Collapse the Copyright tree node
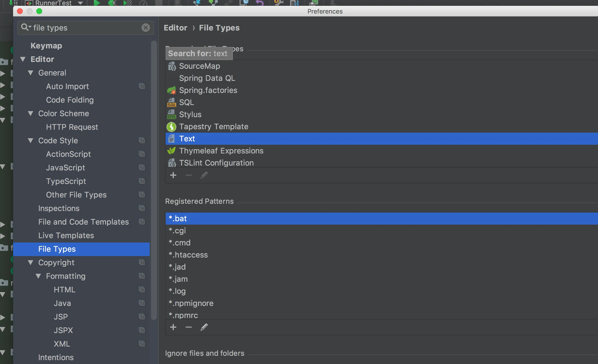 click(31, 263)
